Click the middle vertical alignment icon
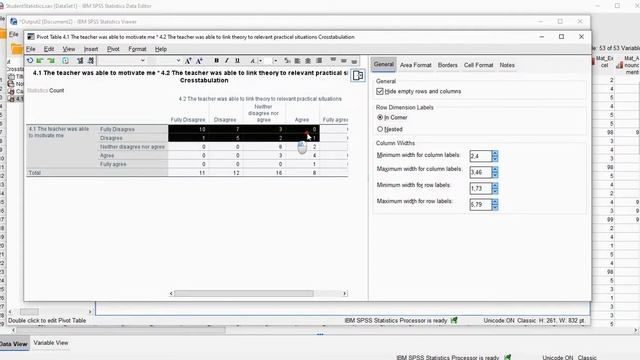 click(x=344, y=60)
